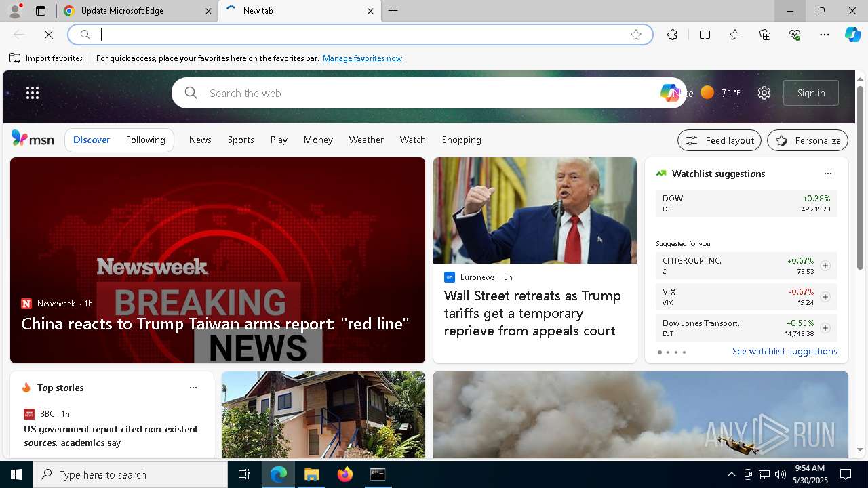Screen dimensions: 868x488
Task: Open the Shopping category
Action: (x=462, y=140)
